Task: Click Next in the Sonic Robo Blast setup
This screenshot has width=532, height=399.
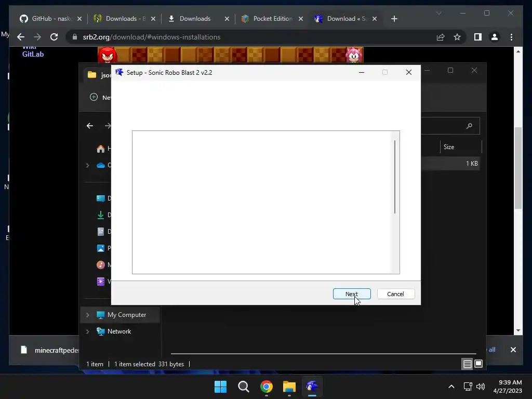Action: pos(352,294)
